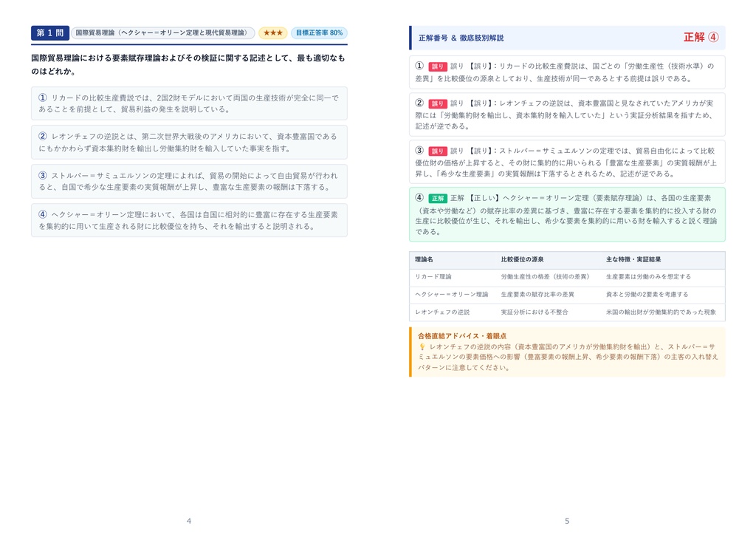Click explanation ① text about 労働生産性
Viewport: 756px width, 537px height.
click(x=567, y=72)
